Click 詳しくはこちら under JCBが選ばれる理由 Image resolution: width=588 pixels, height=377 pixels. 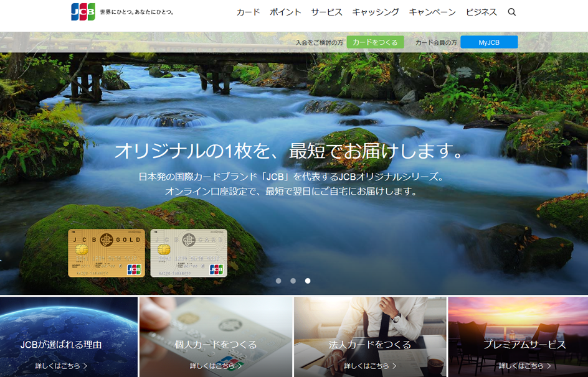(x=61, y=366)
